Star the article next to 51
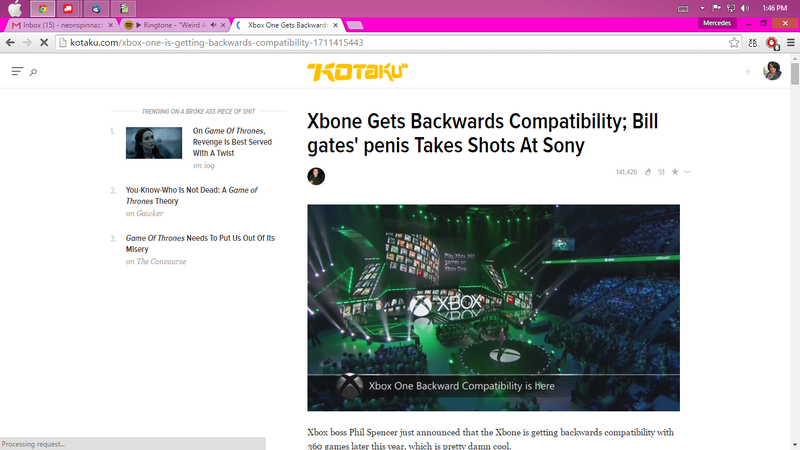This screenshot has height=450, width=800. point(675,171)
